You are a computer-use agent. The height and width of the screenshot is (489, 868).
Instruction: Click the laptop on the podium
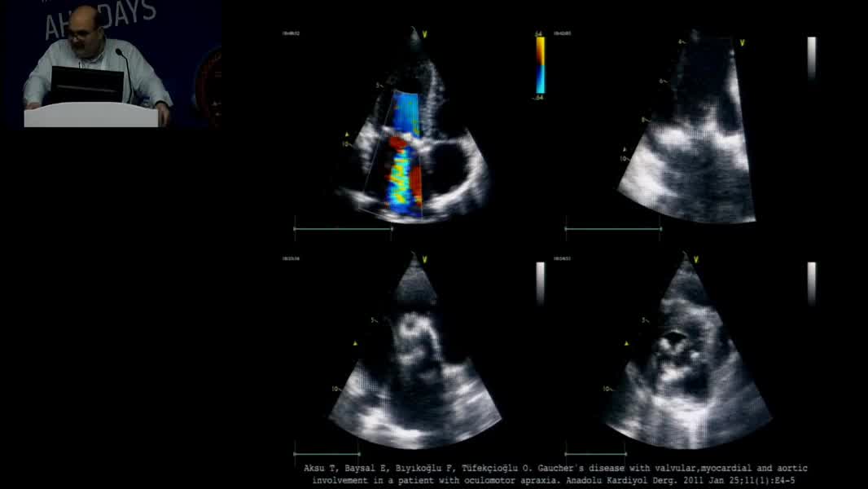[x=87, y=85]
